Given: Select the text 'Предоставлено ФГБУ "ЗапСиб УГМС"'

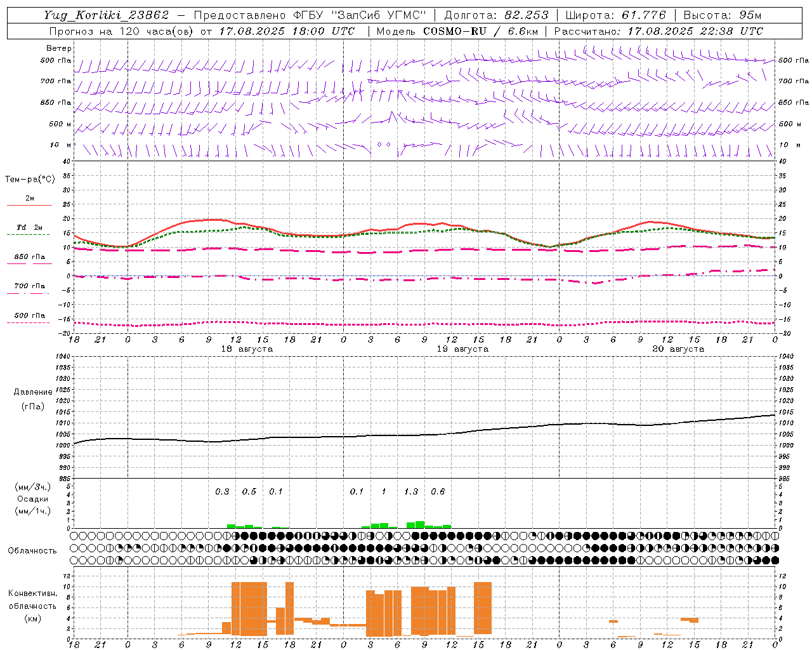Looking at the screenshot, I should pyautogui.click(x=310, y=15).
